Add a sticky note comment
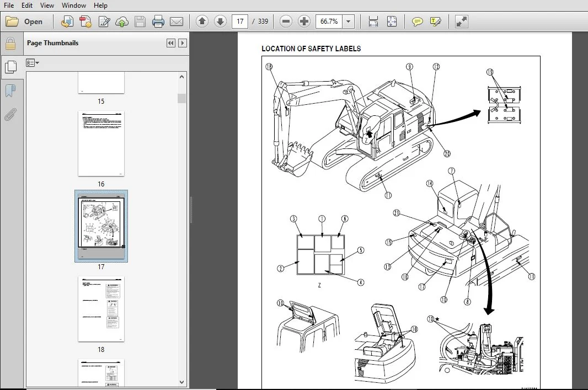Image resolution: width=588 pixels, height=390 pixels. [417, 22]
